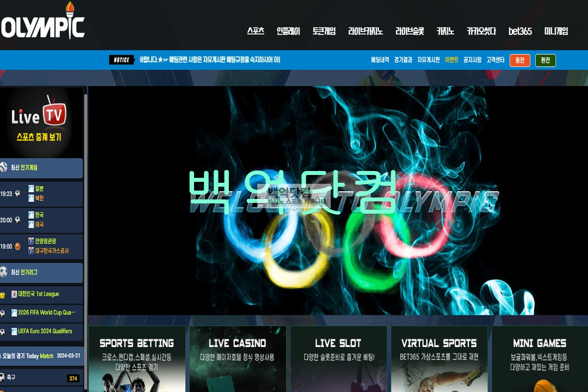Click the soccer ball icon beside 최신 인기리그
Image resolution: width=588 pixels, height=392 pixels.
pos(3,272)
